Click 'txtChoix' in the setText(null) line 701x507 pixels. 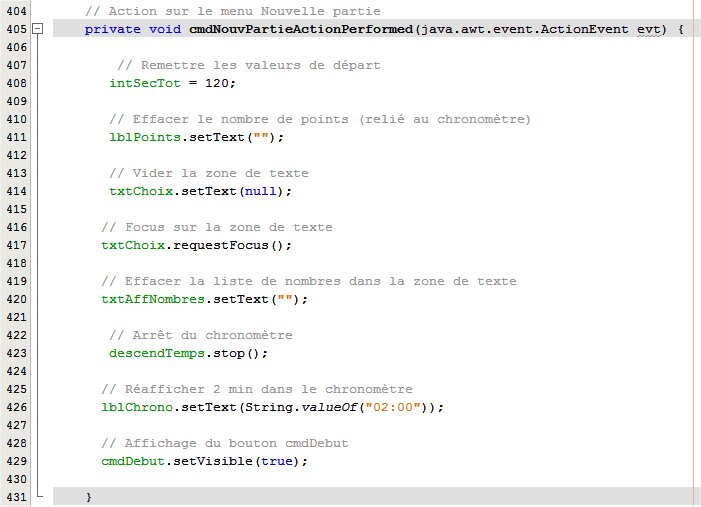[x=141, y=191]
